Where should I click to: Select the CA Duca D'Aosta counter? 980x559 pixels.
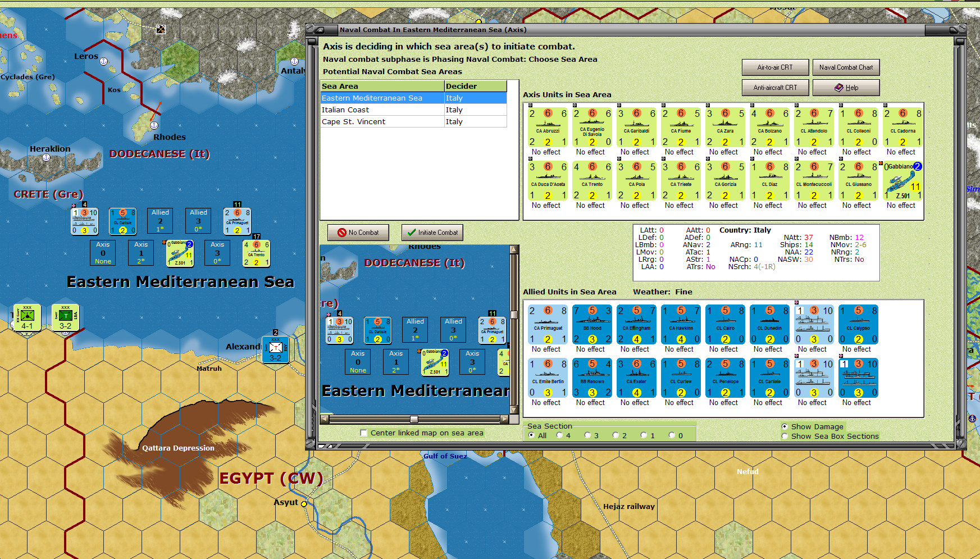pos(548,181)
